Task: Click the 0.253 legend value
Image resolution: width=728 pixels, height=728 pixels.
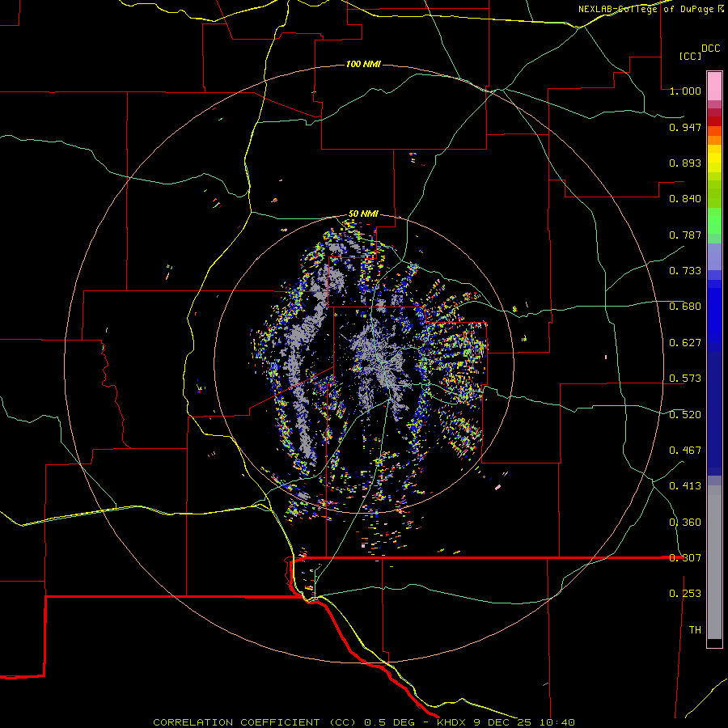Action: 685,594
